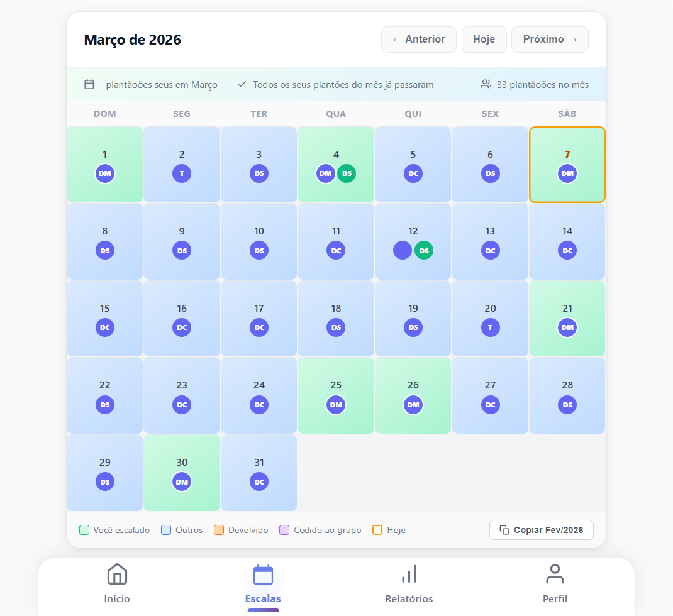Click the checkmark icon in summary bar

pos(242,84)
